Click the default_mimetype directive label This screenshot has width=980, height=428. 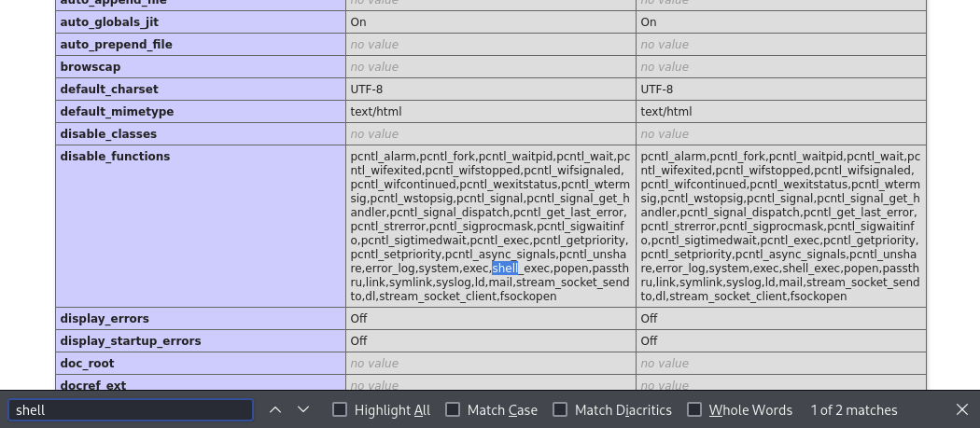click(116, 112)
